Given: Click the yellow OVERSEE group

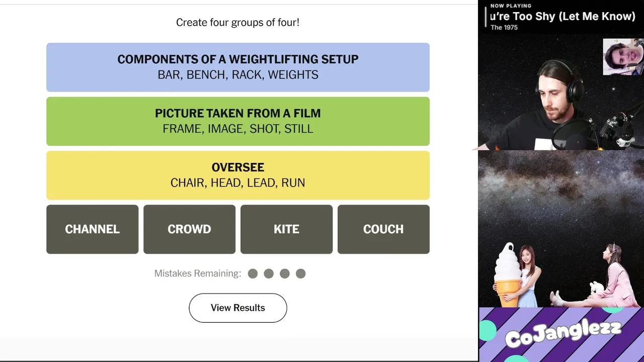Looking at the screenshot, I should (x=237, y=175).
